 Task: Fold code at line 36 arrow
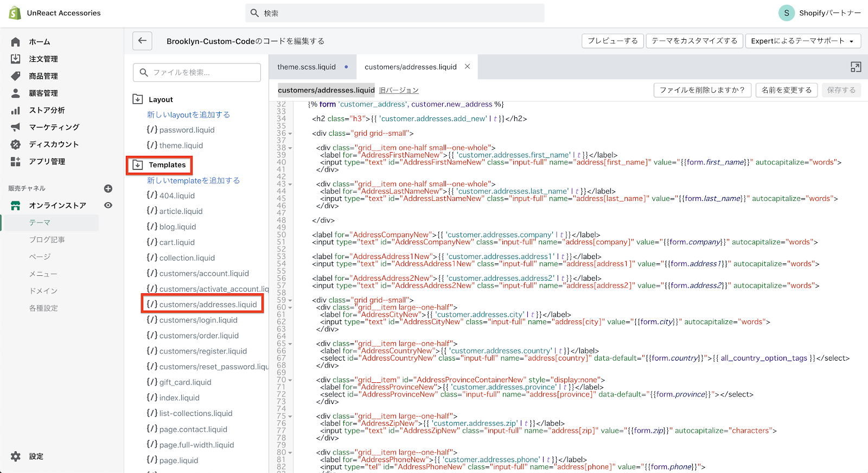tap(290, 134)
